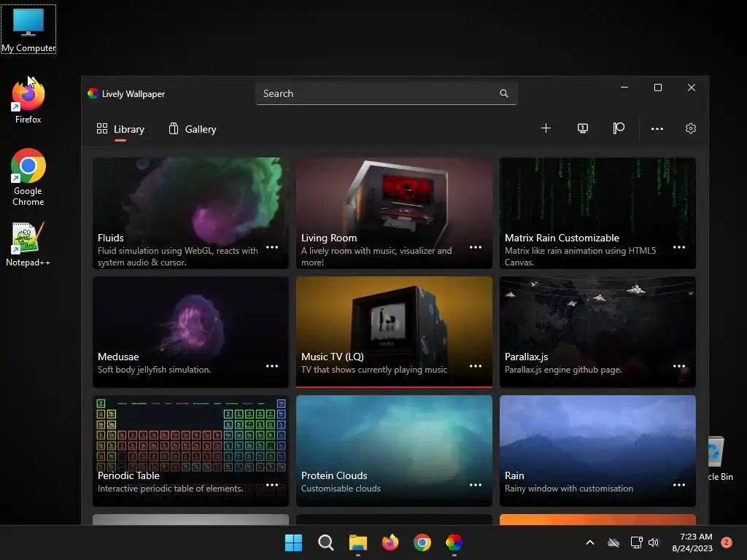
Task: Minimize the Lively Wallpaper window
Action: [x=624, y=87]
